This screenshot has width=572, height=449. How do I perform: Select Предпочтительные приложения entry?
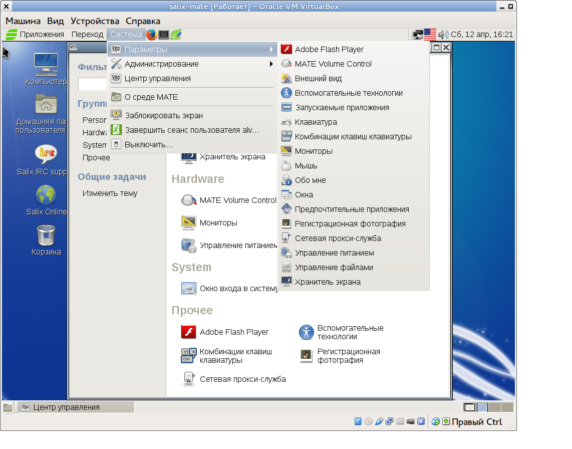pos(354,209)
